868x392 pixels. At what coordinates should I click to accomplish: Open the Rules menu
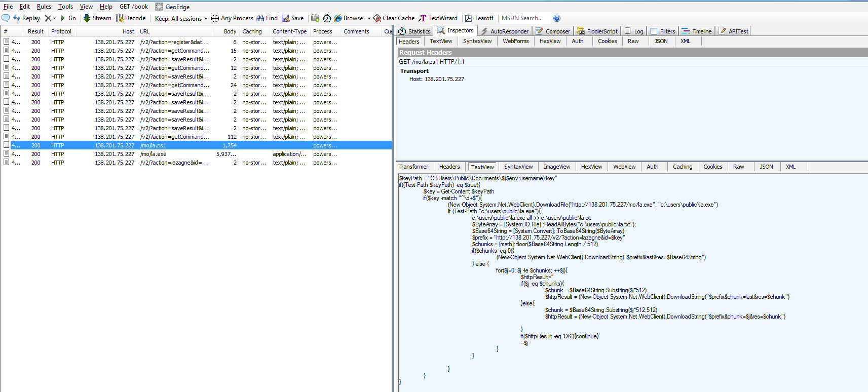pos(44,7)
